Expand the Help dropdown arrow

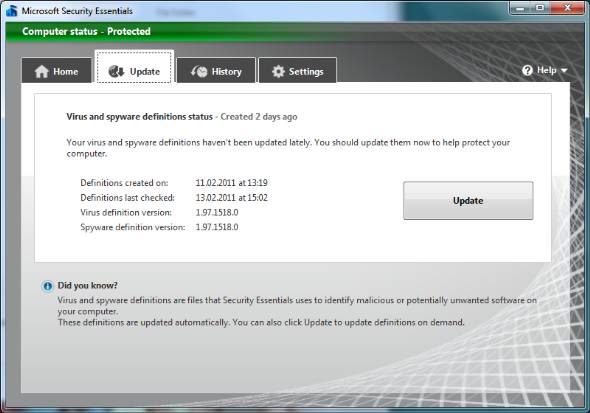click(564, 71)
